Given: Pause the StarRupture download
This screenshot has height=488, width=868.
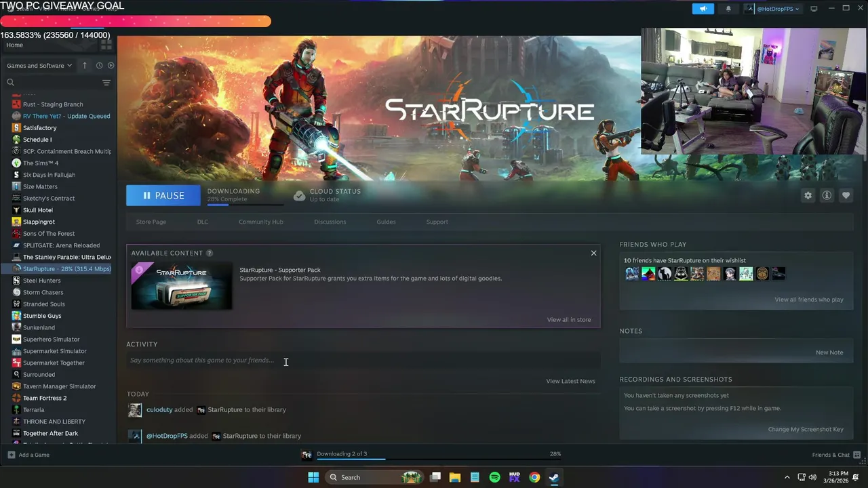Looking at the screenshot, I should (163, 195).
